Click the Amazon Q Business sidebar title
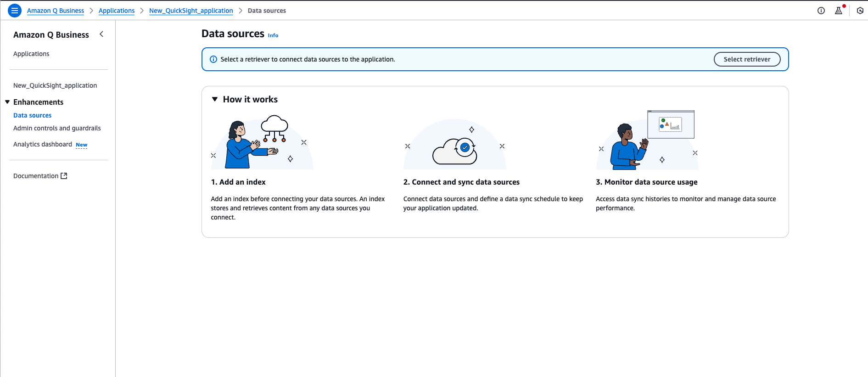The width and height of the screenshot is (868, 377). pyautogui.click(x=51, y=34)
